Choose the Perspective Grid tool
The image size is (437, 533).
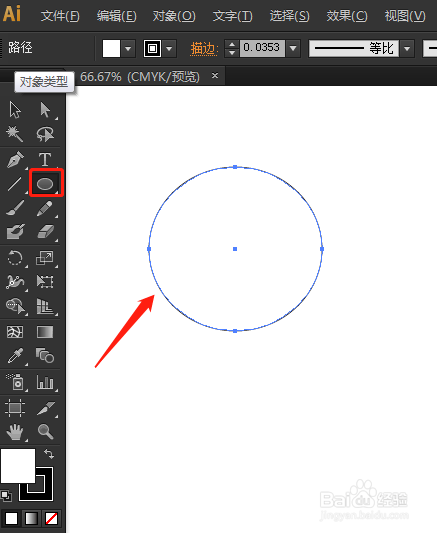[45, 306]
